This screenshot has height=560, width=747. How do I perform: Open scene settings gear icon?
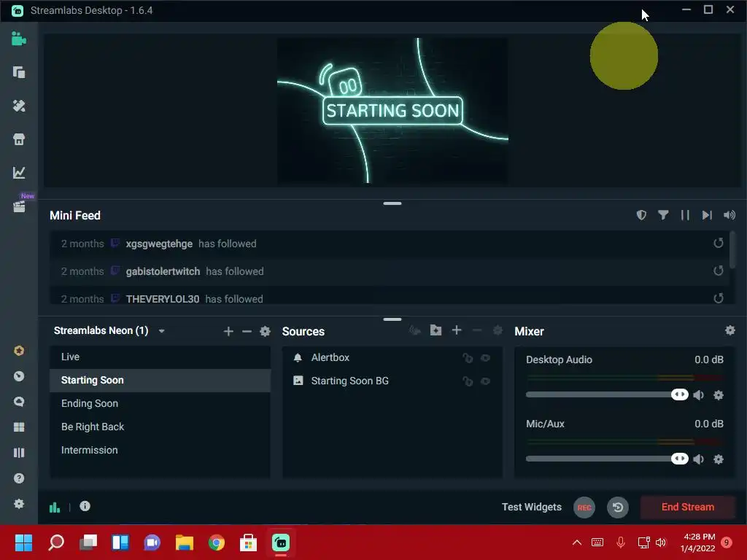[266, 332]
